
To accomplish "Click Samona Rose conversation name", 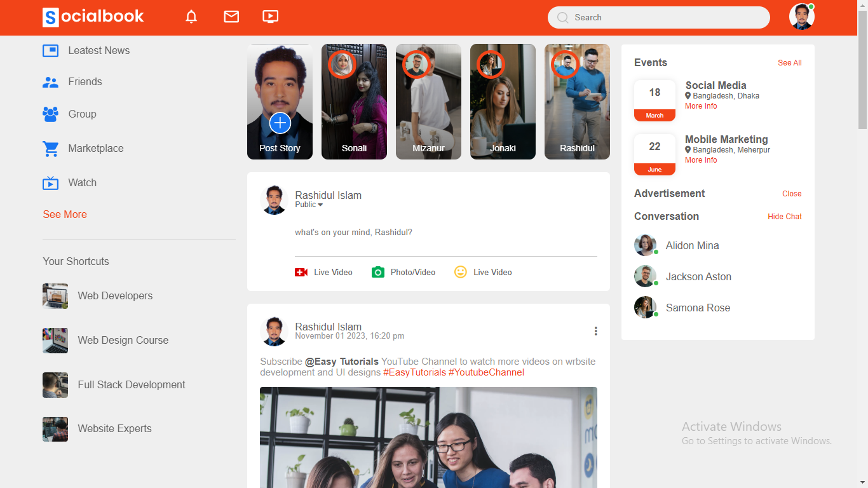I will pos(698,308).
